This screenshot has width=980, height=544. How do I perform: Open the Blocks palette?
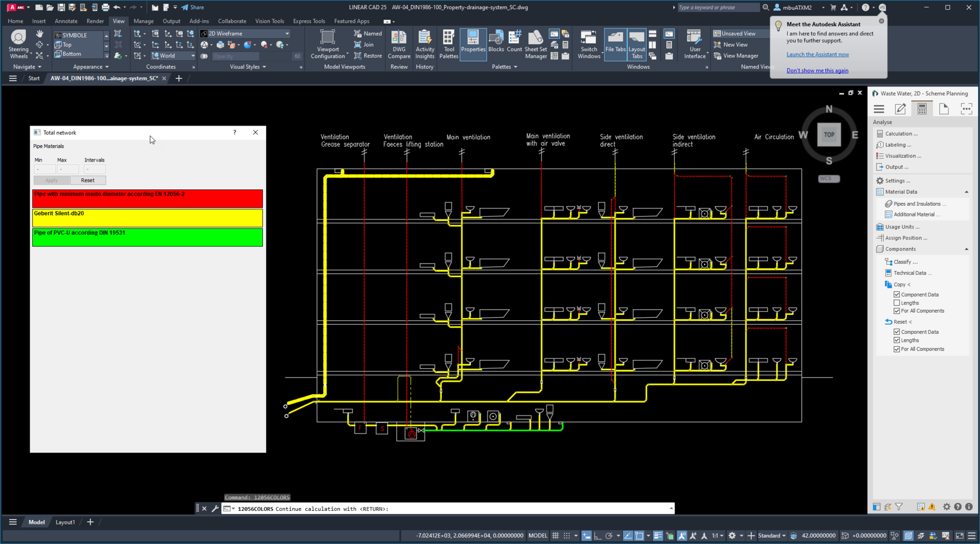pos(496,42)
